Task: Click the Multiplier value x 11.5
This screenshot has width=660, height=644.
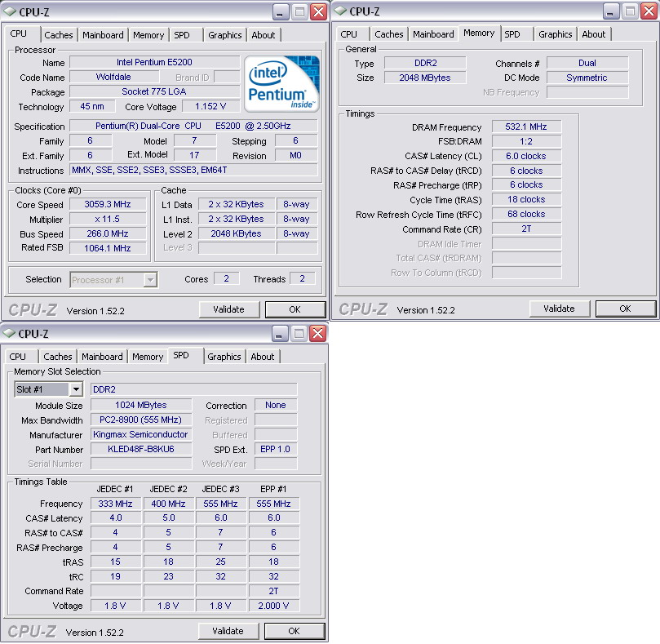Action: coord(108,219)
